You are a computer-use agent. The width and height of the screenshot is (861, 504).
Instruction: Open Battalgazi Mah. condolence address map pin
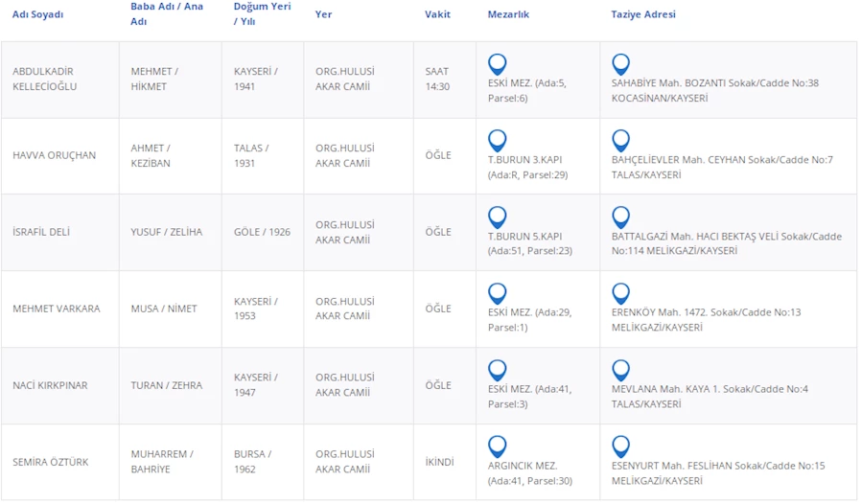[620, 218]
